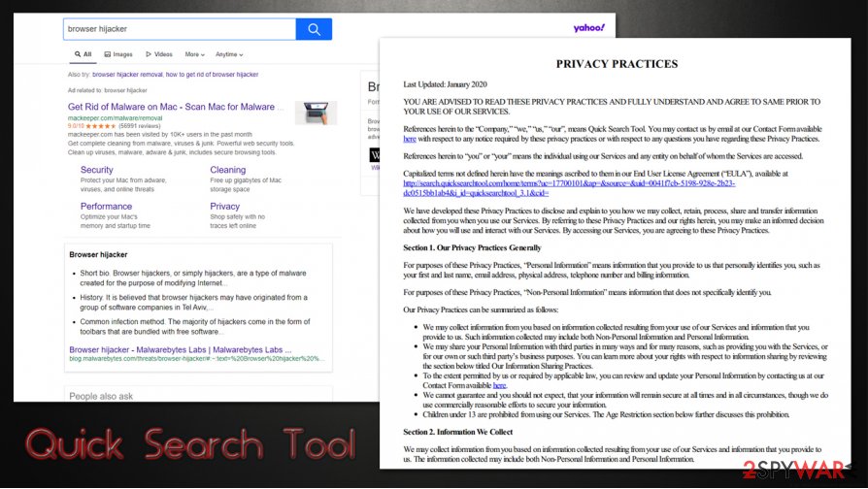The image size is (868, 489).
Task: Click the Last Updated: January 2020 line
Action: [445, 84]
